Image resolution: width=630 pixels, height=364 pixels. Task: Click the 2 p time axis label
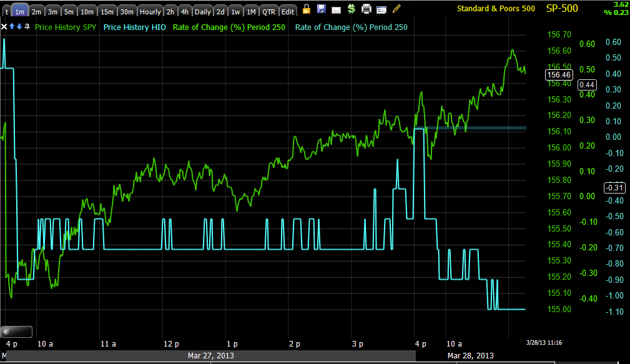pyautogui.click(x=295, y=344)
